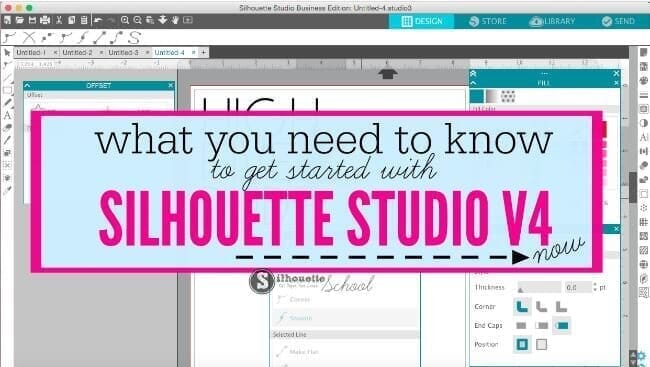The height and width of the screenshot is (367, 650).
Task: Add a new document tab with plus
Action: [204, 52]
